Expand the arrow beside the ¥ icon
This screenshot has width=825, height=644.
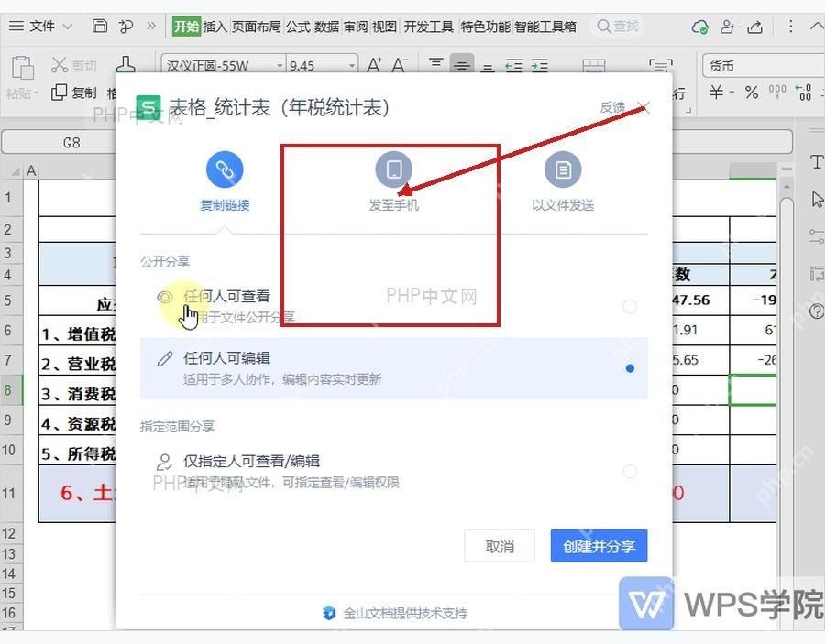tap(731, 93)
